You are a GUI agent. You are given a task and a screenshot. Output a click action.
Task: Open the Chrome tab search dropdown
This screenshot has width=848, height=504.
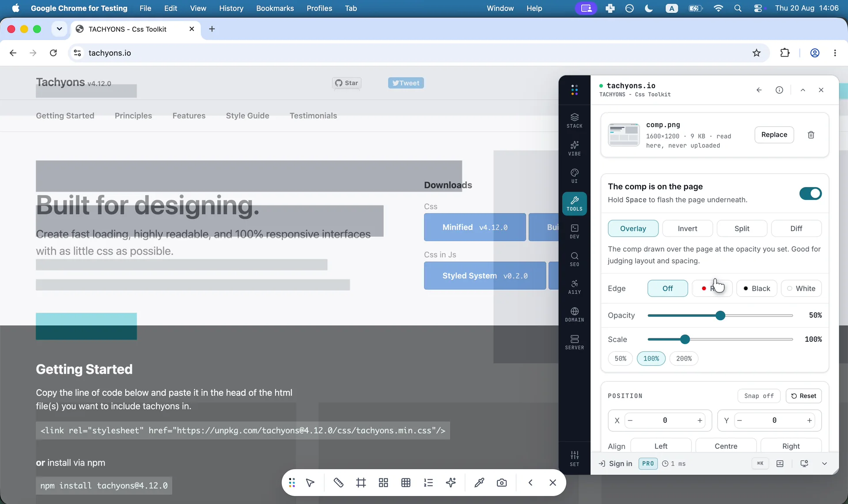(x=59, y=29)
